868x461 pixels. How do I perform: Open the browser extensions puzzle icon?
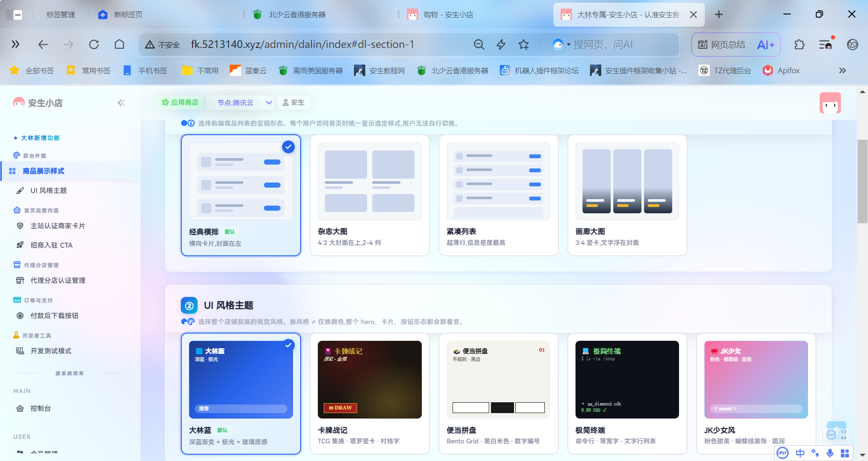[799, 44]
